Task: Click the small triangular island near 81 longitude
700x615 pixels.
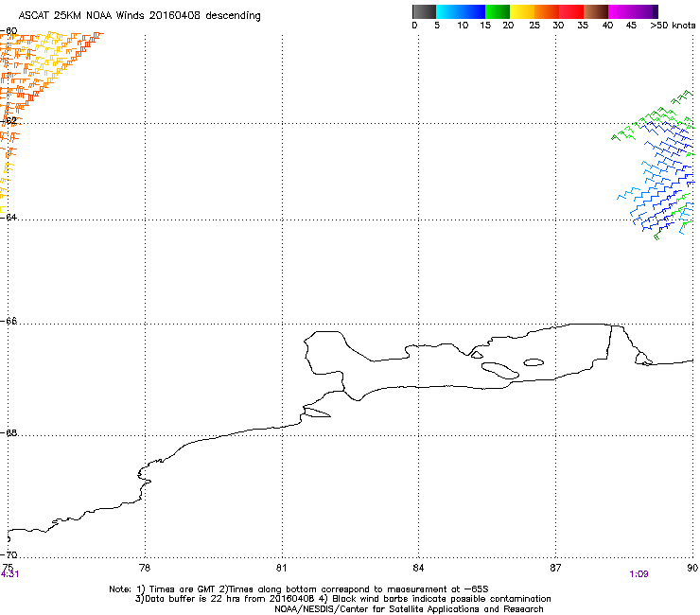Action: coord(317,413)
